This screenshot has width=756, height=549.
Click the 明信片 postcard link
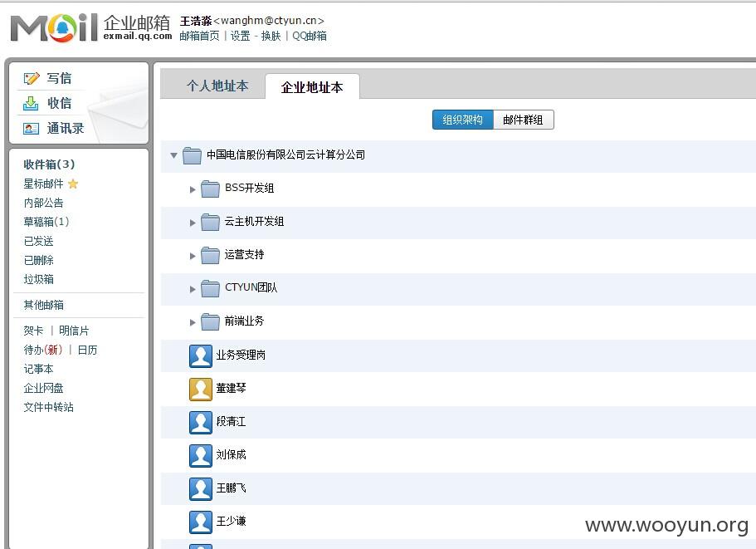pos(74,331)
